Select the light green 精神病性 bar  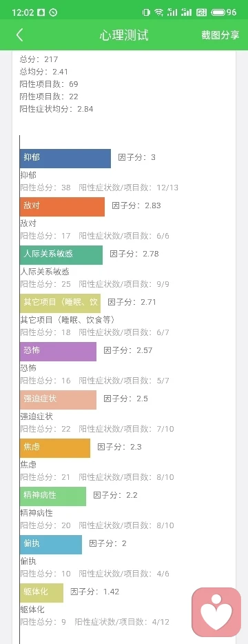coord(53,496)
